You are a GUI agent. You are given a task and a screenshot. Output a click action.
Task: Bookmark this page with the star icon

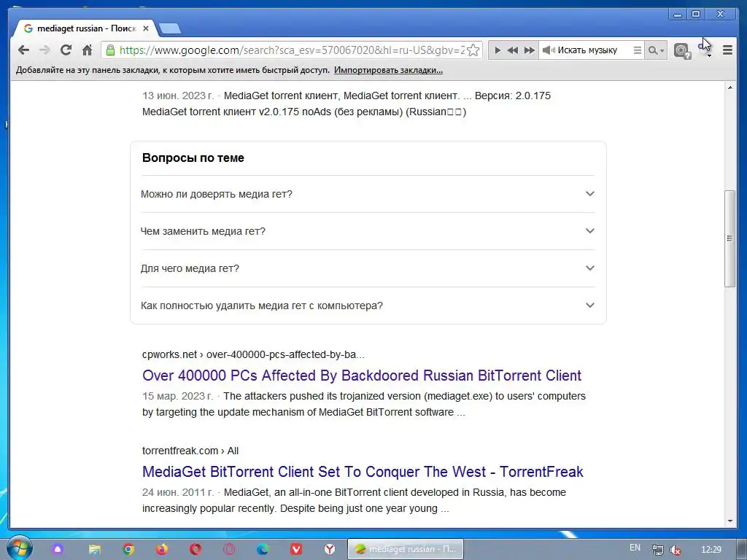tap(473, 50)
